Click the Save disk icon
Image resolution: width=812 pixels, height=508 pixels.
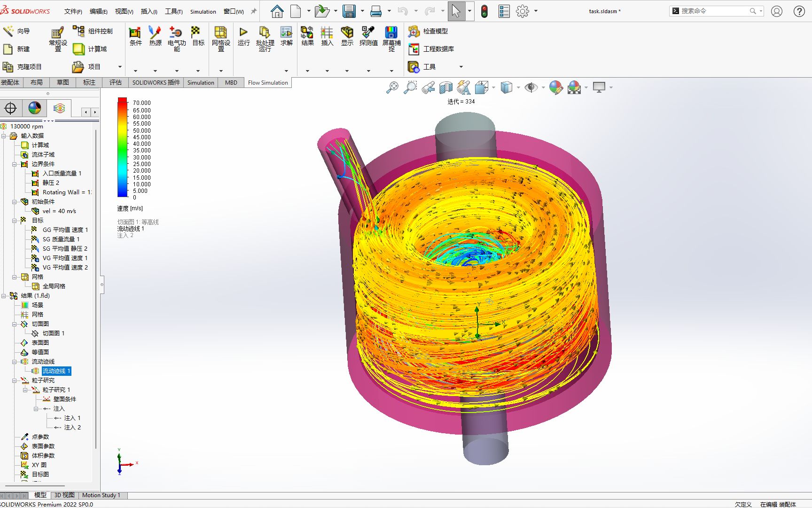pos(349,11)
